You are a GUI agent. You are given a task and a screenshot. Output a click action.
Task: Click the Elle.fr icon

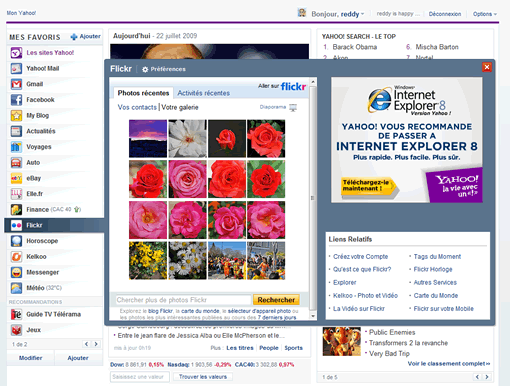(x=16, y=194)
